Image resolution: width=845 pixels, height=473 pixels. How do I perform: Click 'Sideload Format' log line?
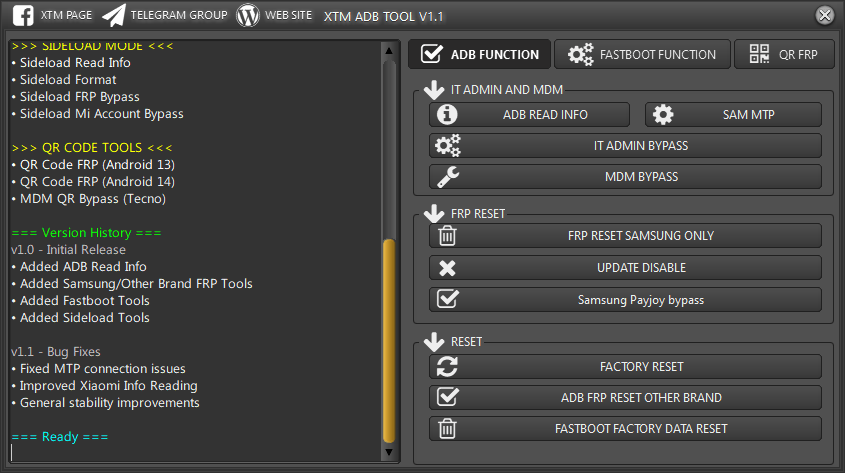(x=64, y=80)
